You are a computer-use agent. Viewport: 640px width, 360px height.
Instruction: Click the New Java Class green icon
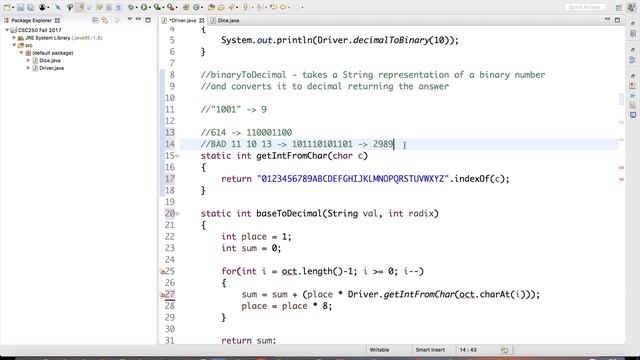point(197,7)
